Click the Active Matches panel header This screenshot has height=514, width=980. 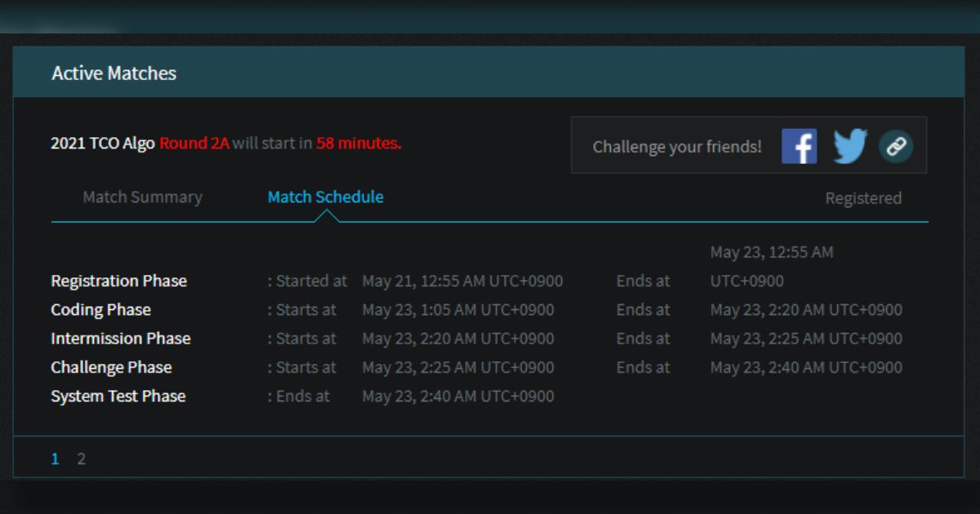(x=114, y=73)
